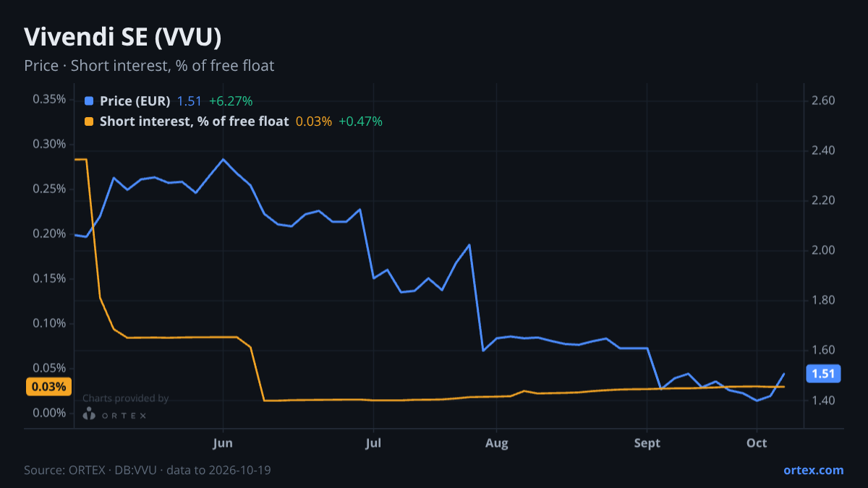Click the 2.40 right-axis price label
Viewport: 868px width, 488px height.
click(x=824, y=150)
